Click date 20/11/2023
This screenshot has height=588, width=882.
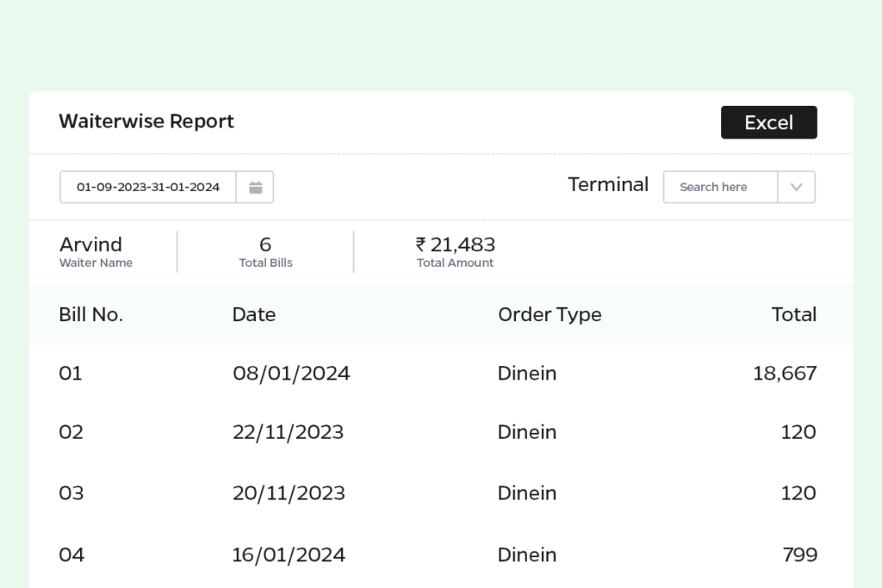point(289,493)
